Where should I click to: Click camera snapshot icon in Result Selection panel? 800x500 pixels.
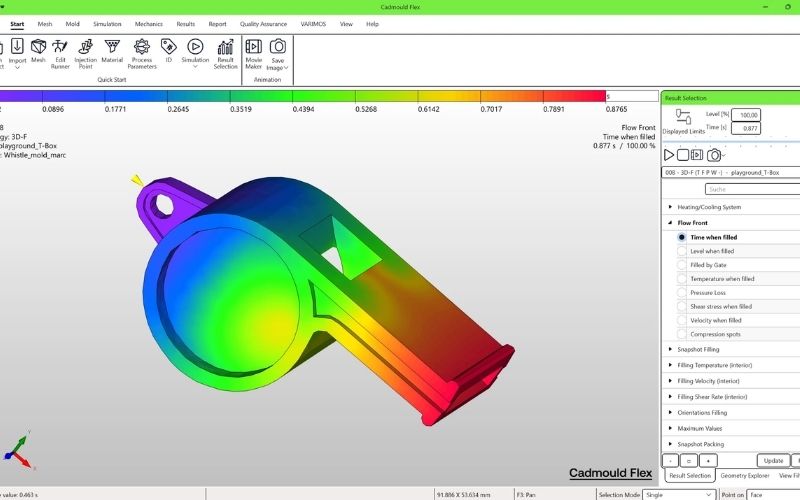pyautogui.click(x=714, y=155)
